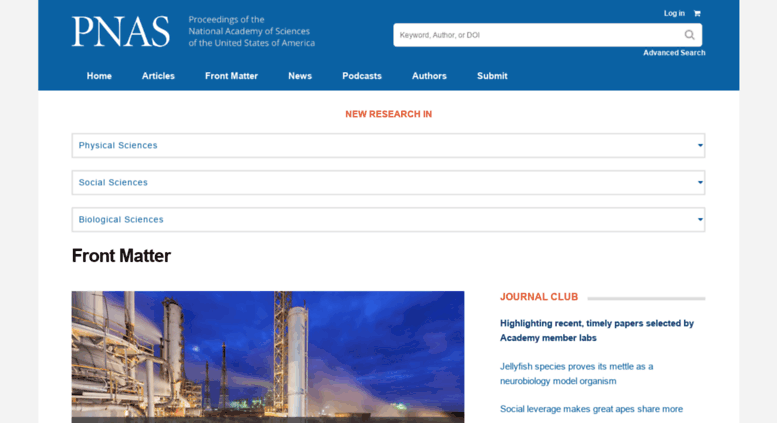Go to the Home menu item
Viewport: 777px width, 423px height.
point(99,76)
